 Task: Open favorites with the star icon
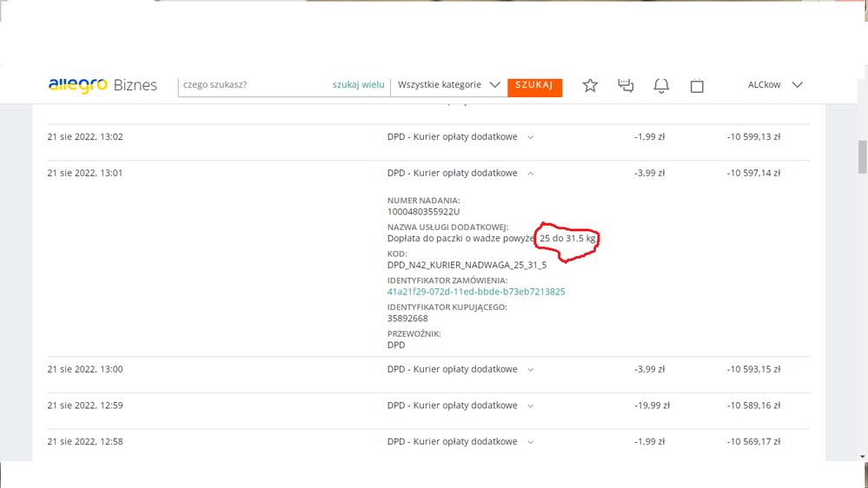[590, 85]
